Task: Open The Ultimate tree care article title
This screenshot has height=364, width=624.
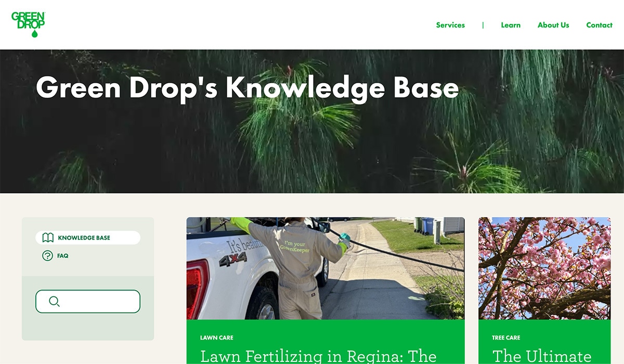Action: (x=542, y=356)
